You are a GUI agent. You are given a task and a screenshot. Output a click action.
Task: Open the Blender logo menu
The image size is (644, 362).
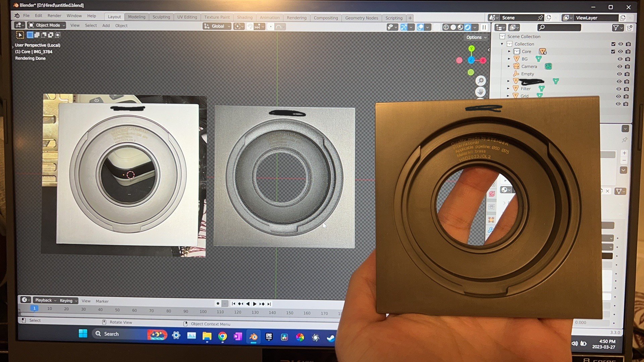[17, 15]
